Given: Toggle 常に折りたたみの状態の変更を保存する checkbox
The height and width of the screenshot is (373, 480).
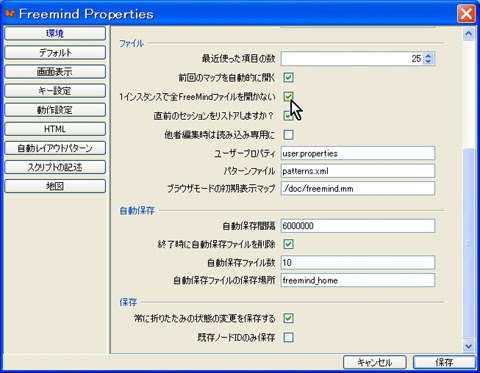Looking at the screenshot, I should click(x=288, y=318).
